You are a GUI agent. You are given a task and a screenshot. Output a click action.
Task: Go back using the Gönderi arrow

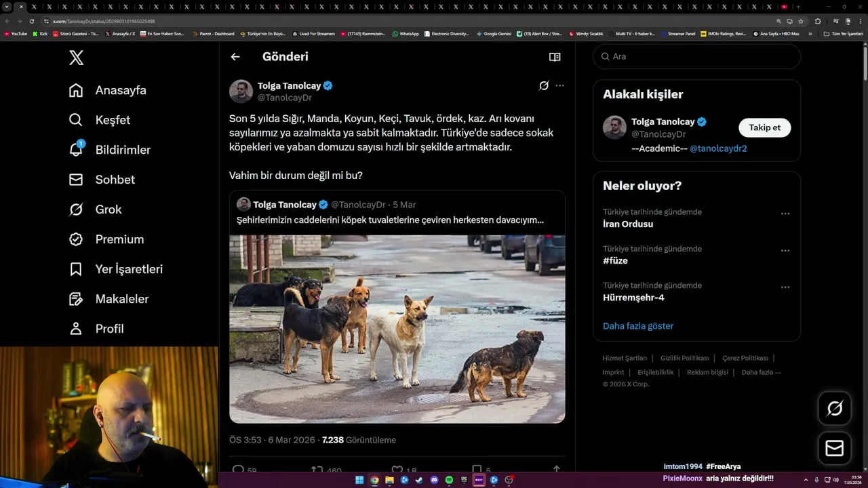pos(235,57)
